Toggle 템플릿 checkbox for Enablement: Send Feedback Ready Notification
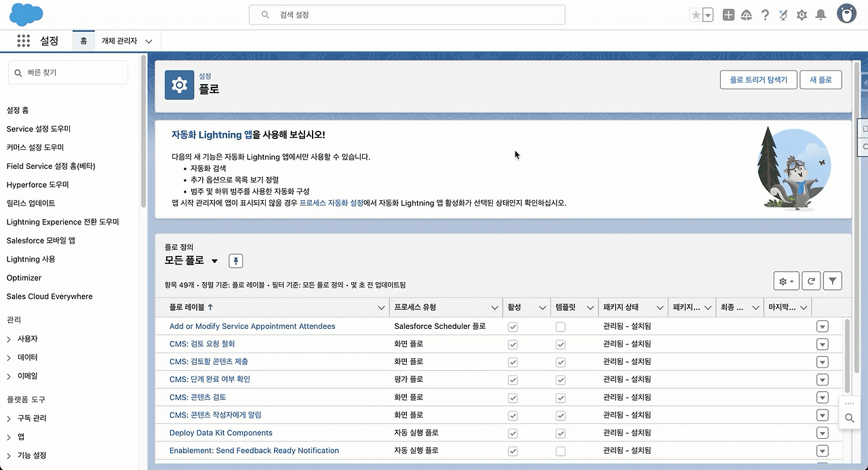Image resolution: width=868 pixels, height=470 pixels. coord(560,451)
